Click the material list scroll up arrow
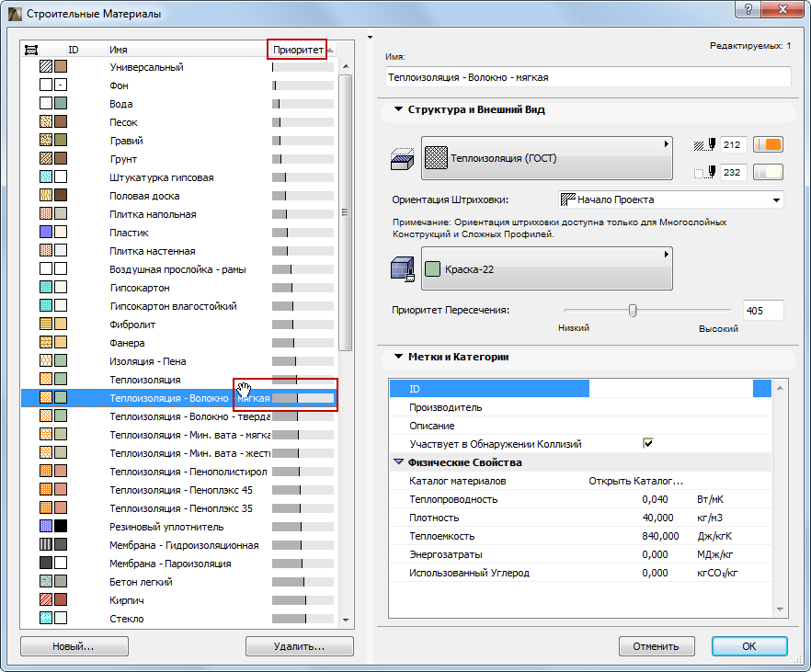Screen dimensions: 811x672 coord(346,66)
